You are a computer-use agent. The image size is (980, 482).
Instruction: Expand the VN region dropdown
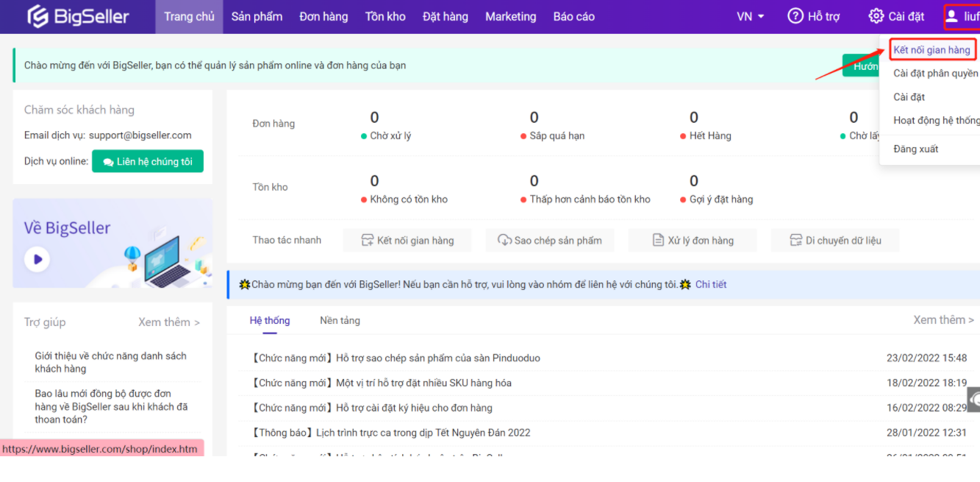[x=750, y=16]
